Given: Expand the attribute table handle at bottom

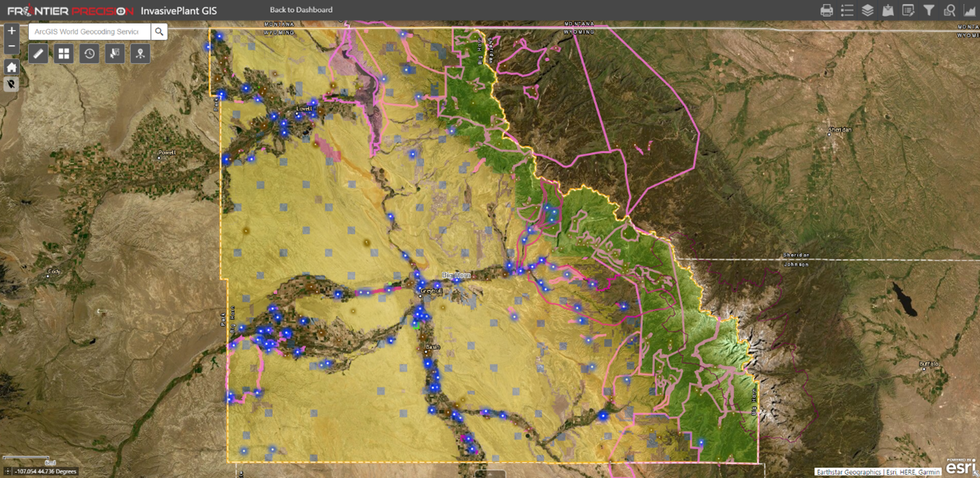Looking at the screenshot, I should click(490, 474).
